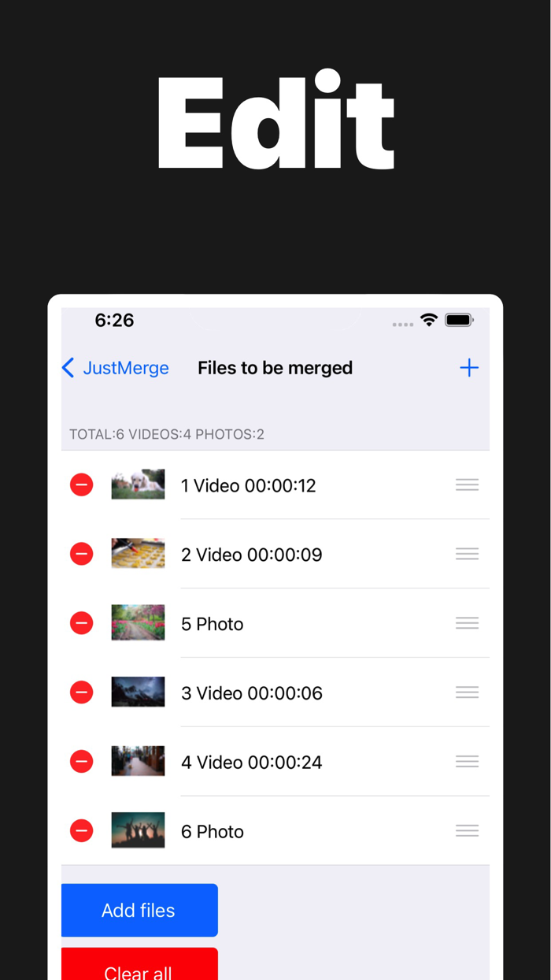Tap the reorder handle for 1 Video
The image size is (551, 980).
pos(467,484)
